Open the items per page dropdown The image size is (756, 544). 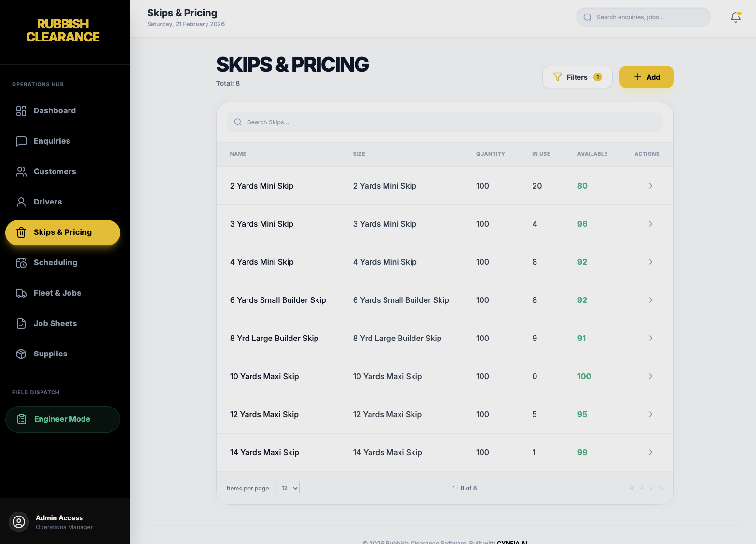click(288, 488)
